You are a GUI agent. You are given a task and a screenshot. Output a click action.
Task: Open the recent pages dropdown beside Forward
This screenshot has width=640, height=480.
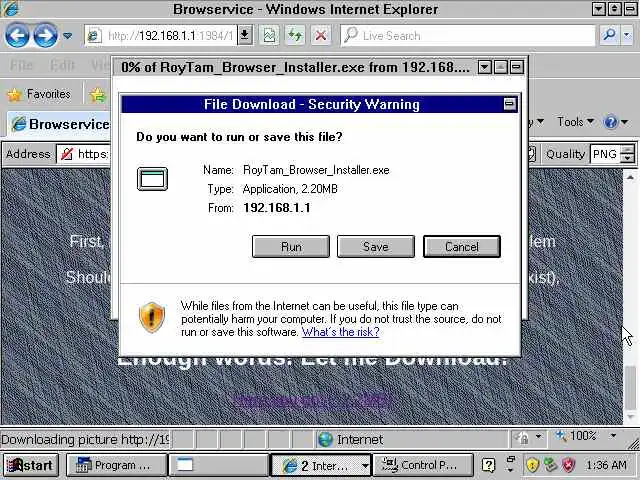tap(68, 36)
